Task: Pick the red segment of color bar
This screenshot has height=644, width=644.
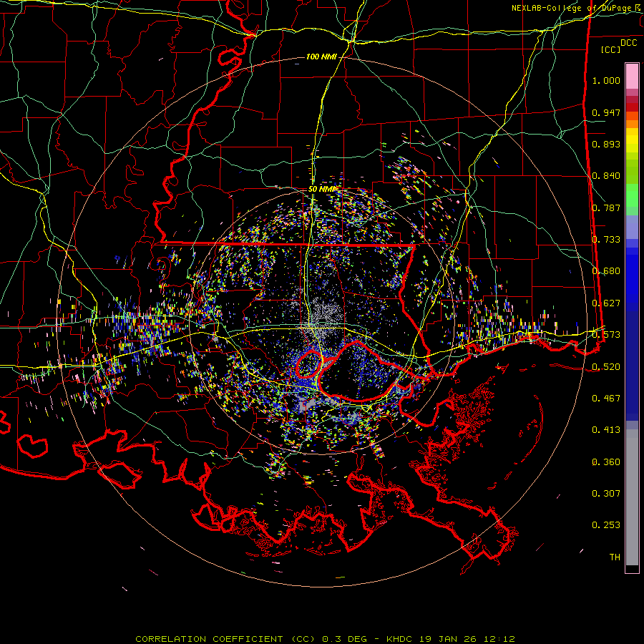Action: [x=632, y=107]
